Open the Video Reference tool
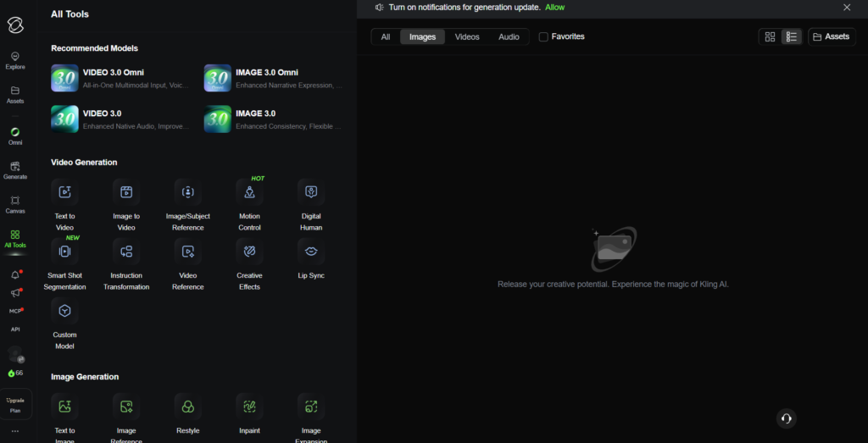Image resolution: width=868 pixels, height=443 pixels. click(188, 265)
